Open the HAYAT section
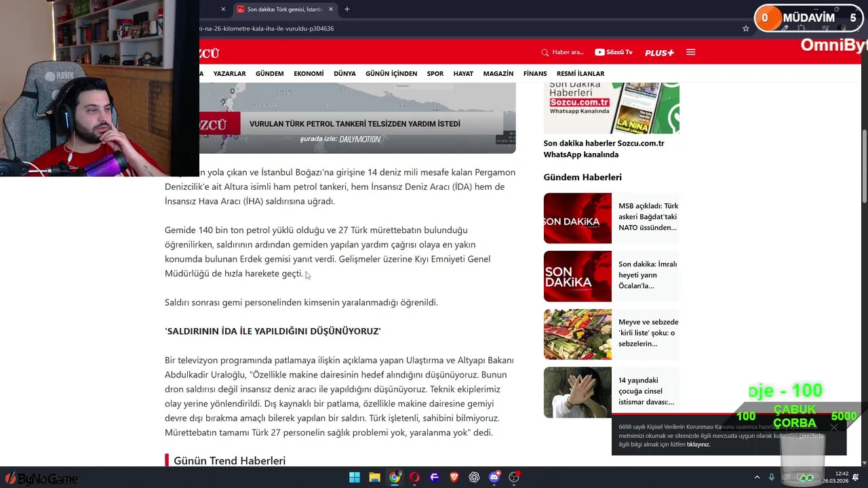 click(463, 73)
